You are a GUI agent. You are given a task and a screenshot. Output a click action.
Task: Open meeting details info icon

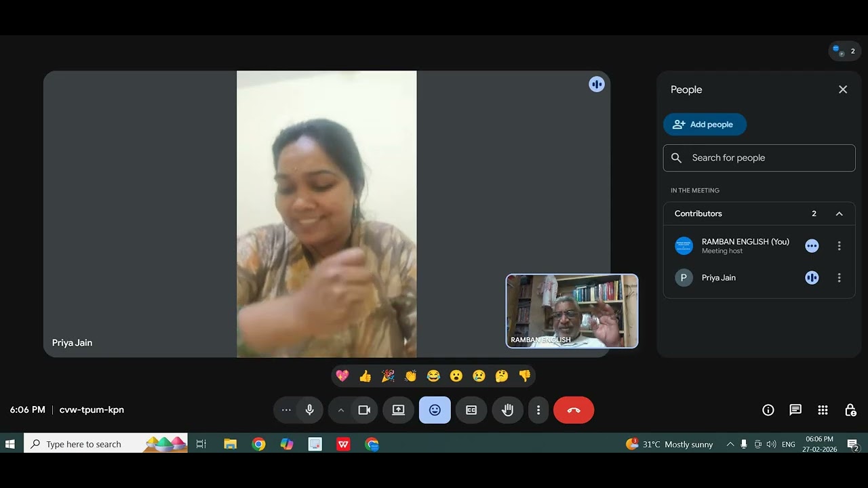768,410
